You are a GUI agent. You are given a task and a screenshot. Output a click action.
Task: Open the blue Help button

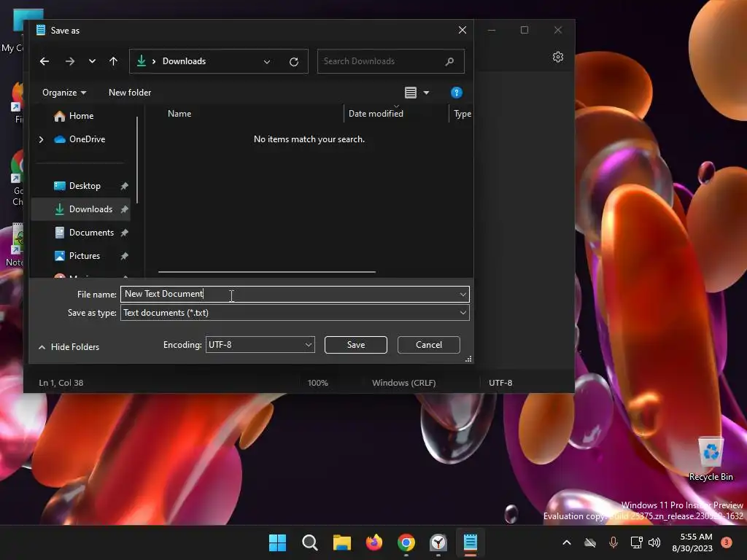457,93
